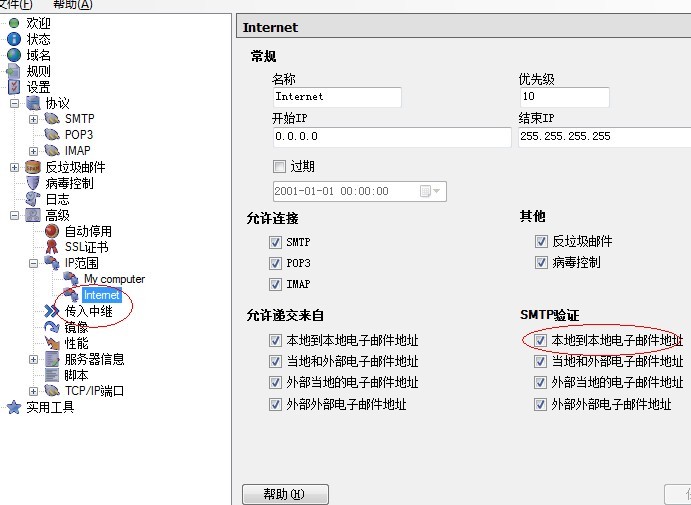Image resolution: width=691 pixels, height=505 pixels.
Task: Toggle 本地到本地电子邮件地址 under SMTP验证
Action: coord(540,340)
